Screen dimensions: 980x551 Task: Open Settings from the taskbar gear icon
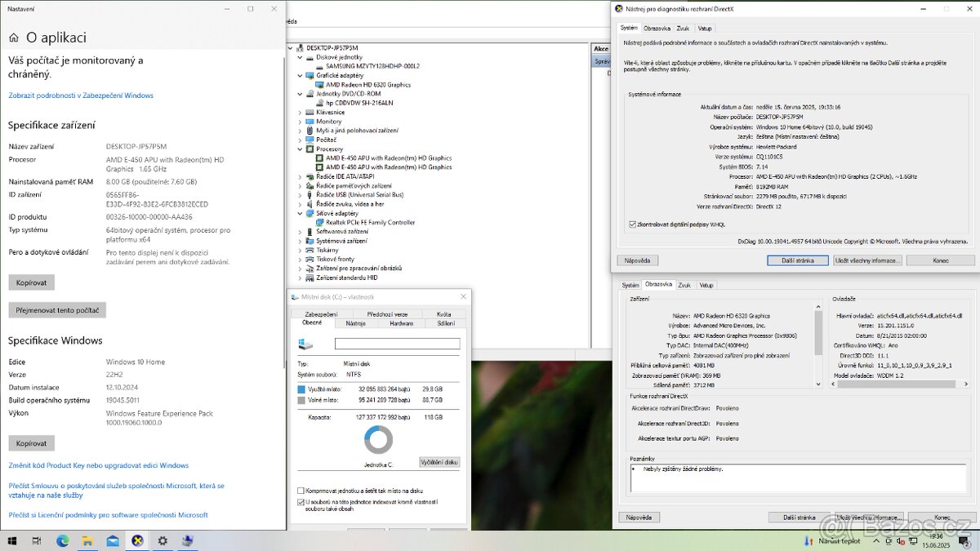pos(163,540)
